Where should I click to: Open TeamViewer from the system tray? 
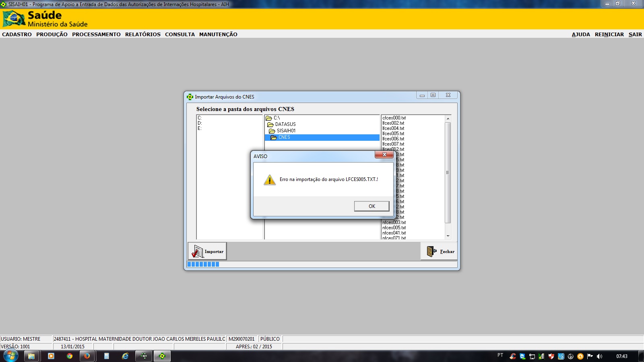click(x=522, y=356)
